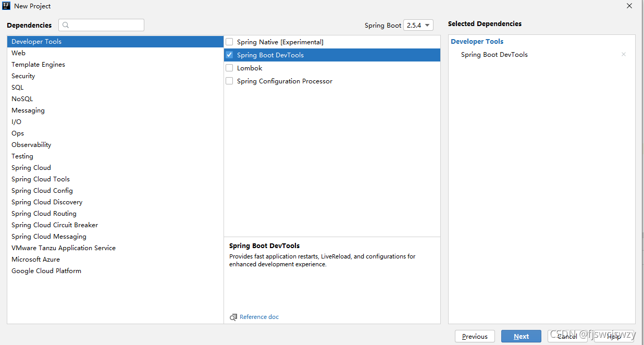Select the Developer Tools category
Viewport: 644px width, 345px height.
(x=115, y=42)
